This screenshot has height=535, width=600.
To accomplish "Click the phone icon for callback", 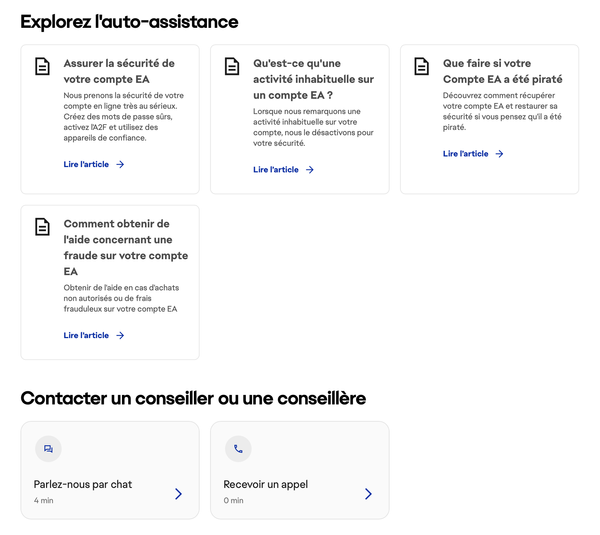I will 238,449.
